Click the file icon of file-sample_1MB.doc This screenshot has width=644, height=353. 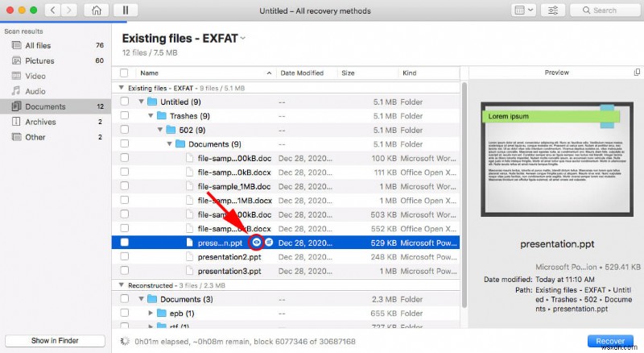(189, 186)
